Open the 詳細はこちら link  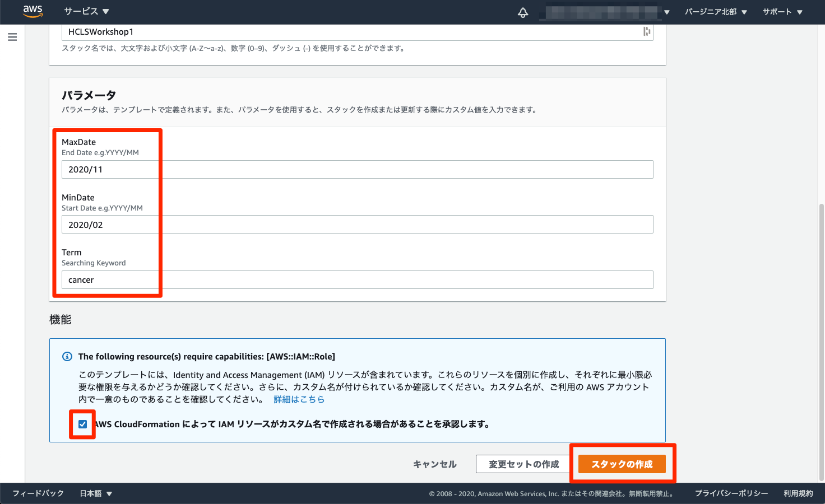tap(299, 399)
